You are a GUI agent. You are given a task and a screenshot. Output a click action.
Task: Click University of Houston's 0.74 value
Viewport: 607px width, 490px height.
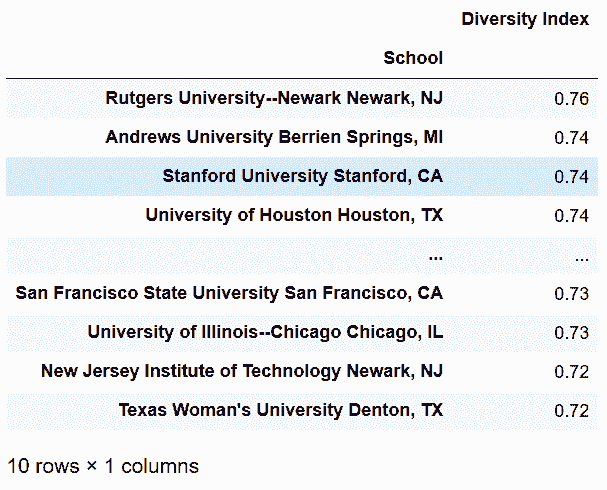571,216
